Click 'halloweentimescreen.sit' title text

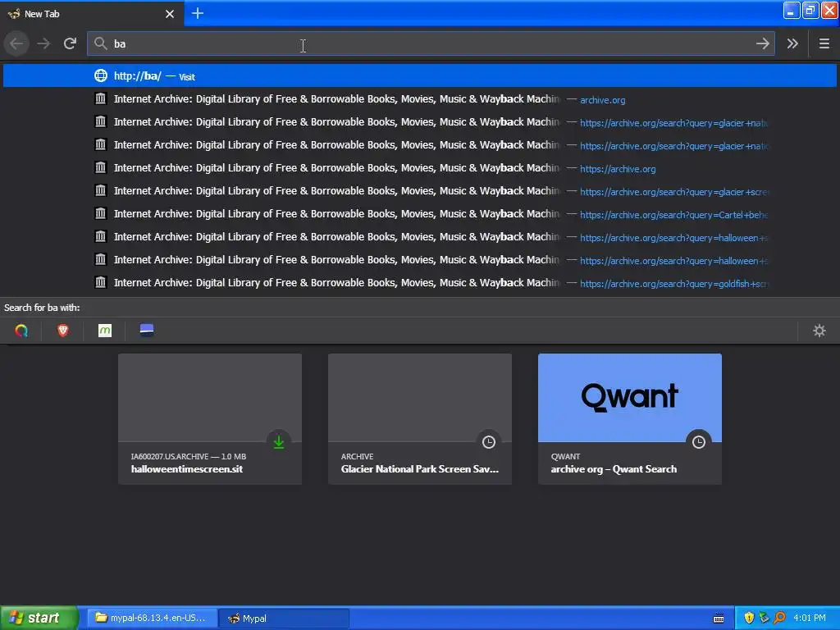pos(187,469)
